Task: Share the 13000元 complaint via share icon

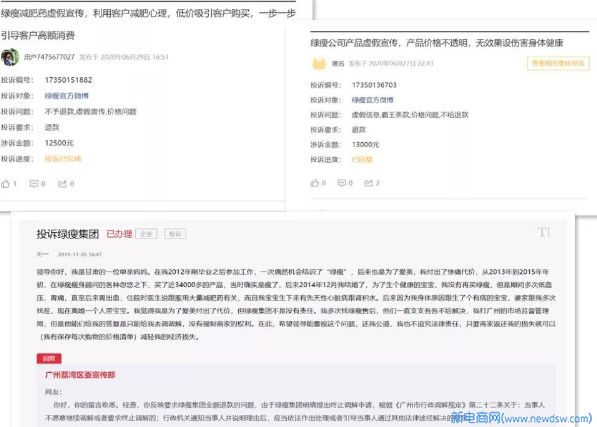Action: pyautogui.click(x=369, y=183)
